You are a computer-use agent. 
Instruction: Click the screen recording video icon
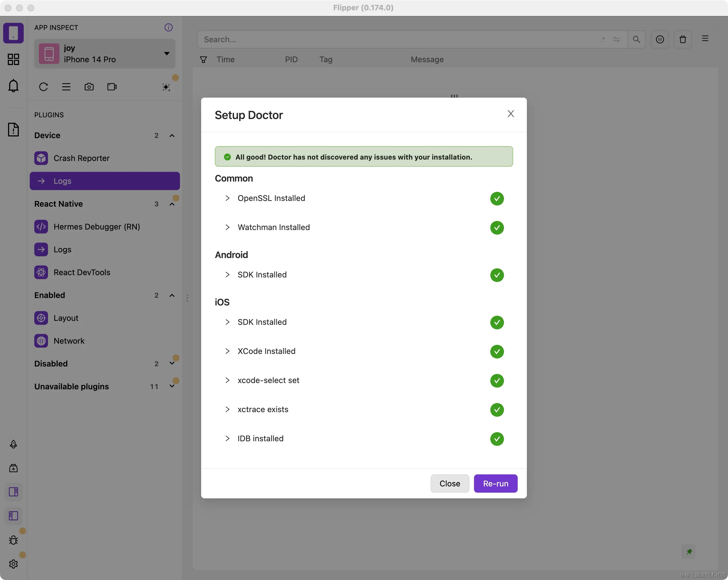tap(112, 87)
